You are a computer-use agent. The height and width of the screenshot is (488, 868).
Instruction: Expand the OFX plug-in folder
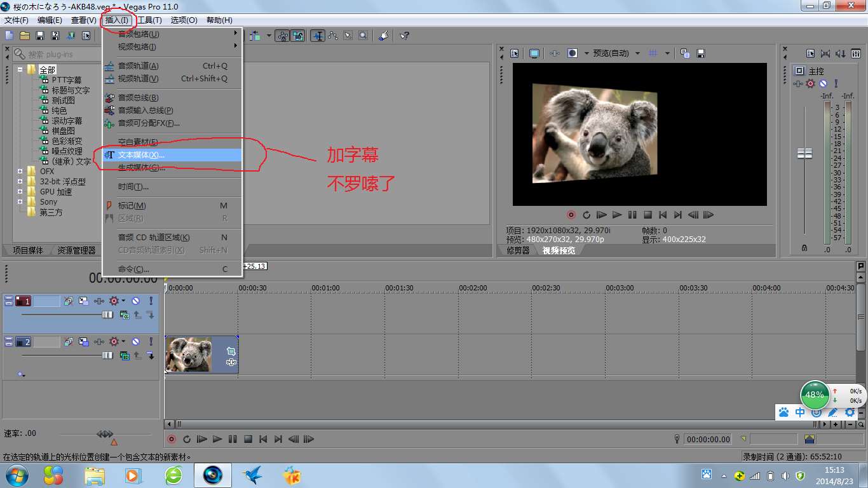pyautogui.click(x=20, y=171)
